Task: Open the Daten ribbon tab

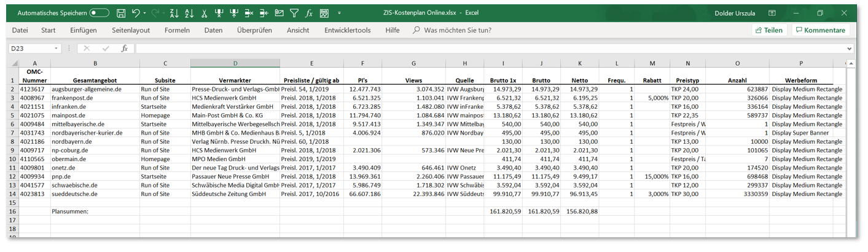Action: coord(213,30)
